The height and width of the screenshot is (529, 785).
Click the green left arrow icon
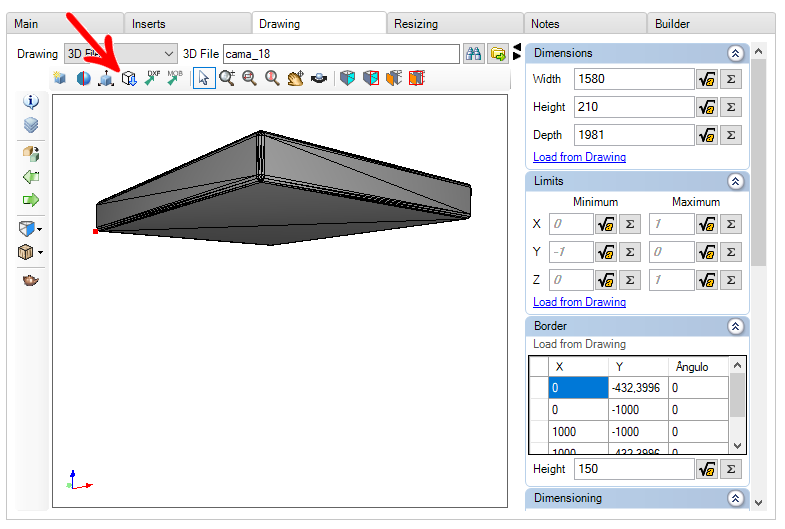31,177
